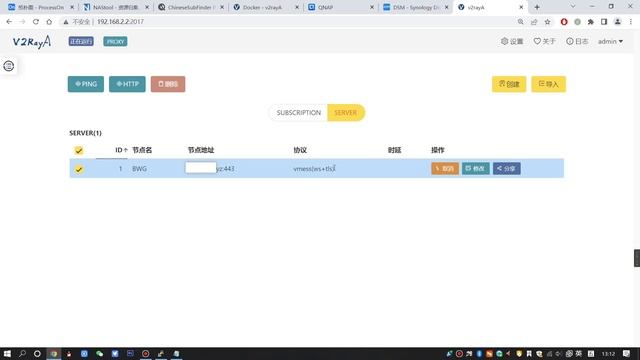Viewport: 640px width, 360px height.
Task: Open the extensions puzzle icon
Action: point(591,22)
